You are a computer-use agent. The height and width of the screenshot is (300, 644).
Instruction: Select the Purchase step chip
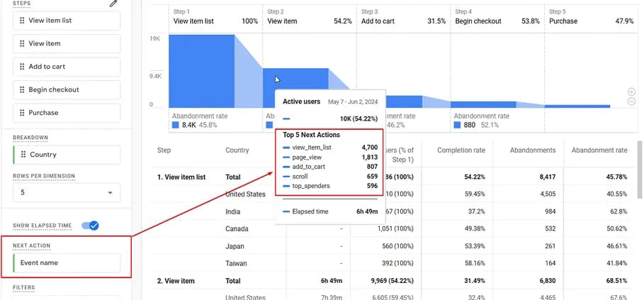click(x=67, y=113)
